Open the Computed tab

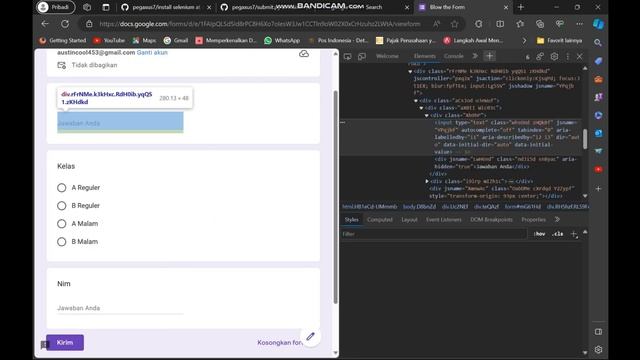click(x=380, y=220)
